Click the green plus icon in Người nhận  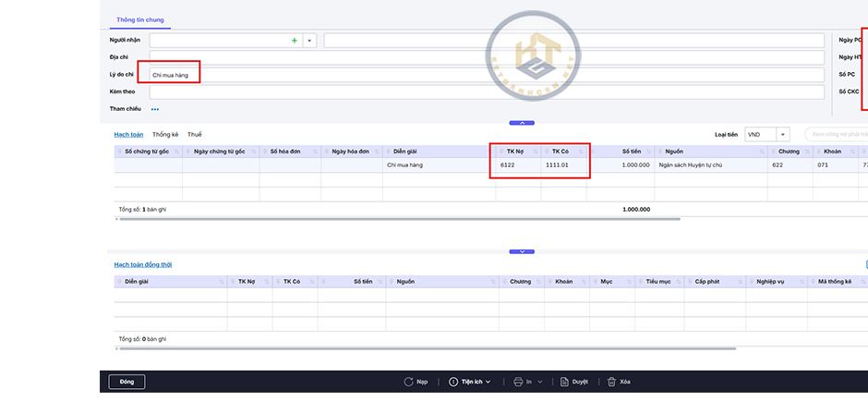pos(295,41)
